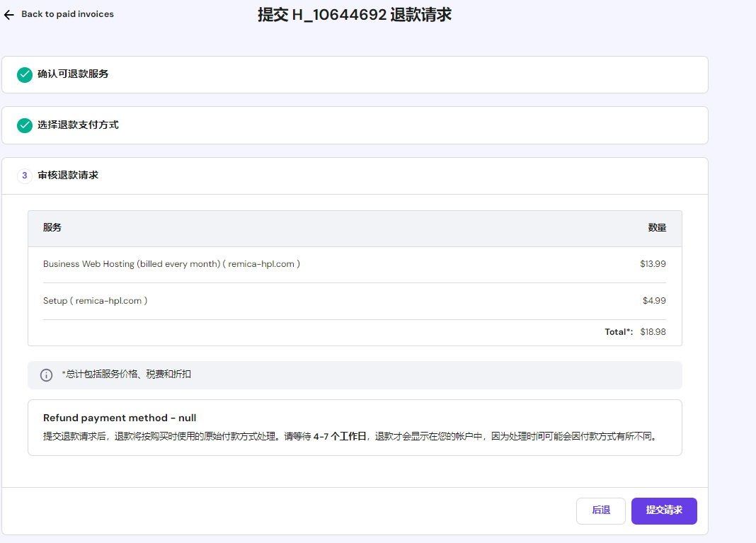Select the Business Web Hosting service row
Screen dimensions: 756x543
171,264
